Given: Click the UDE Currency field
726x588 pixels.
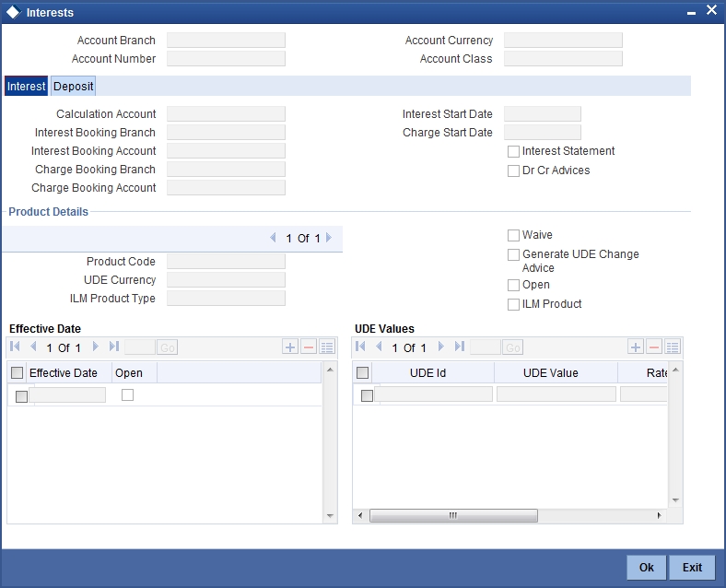Looking at the screenshot, I should (x=226, y=280).
